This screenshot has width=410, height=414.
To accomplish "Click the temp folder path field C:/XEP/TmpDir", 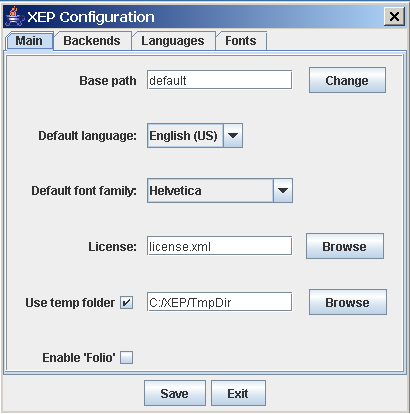I will (219, 302).
